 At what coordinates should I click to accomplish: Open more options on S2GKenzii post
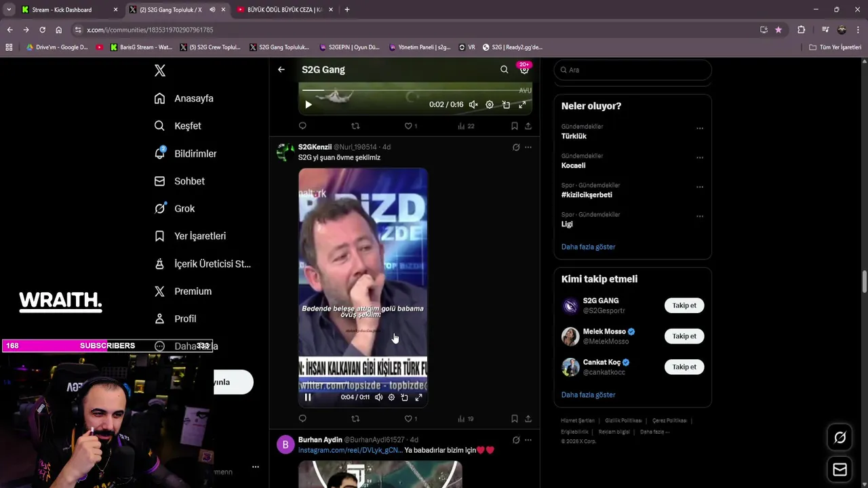528,147
